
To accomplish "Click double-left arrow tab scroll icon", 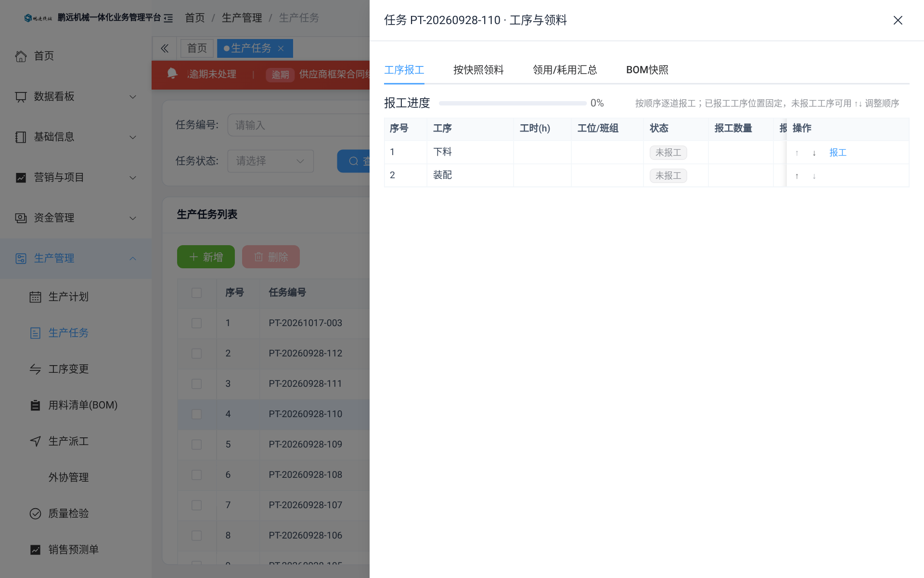I will 165,48.
